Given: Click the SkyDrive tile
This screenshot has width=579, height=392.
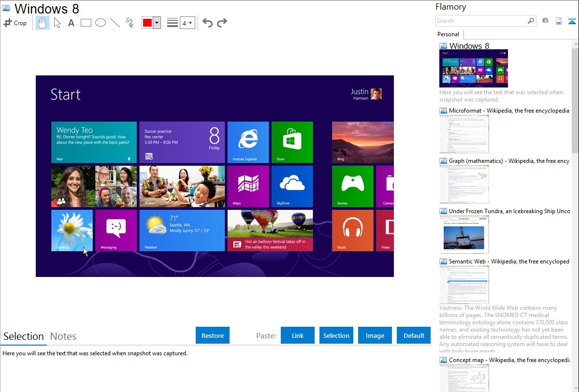Looking at the screenshot, I should click(x=292, y=186).
